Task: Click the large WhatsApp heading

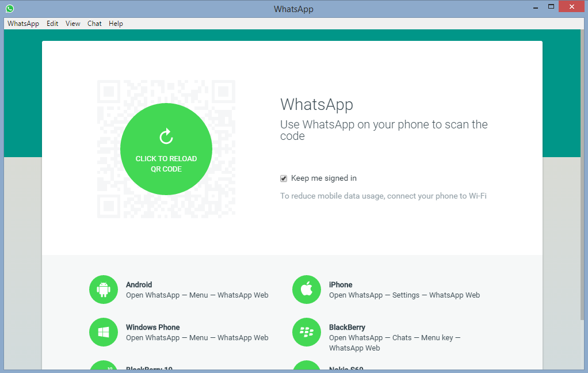Action: [316, 104]
